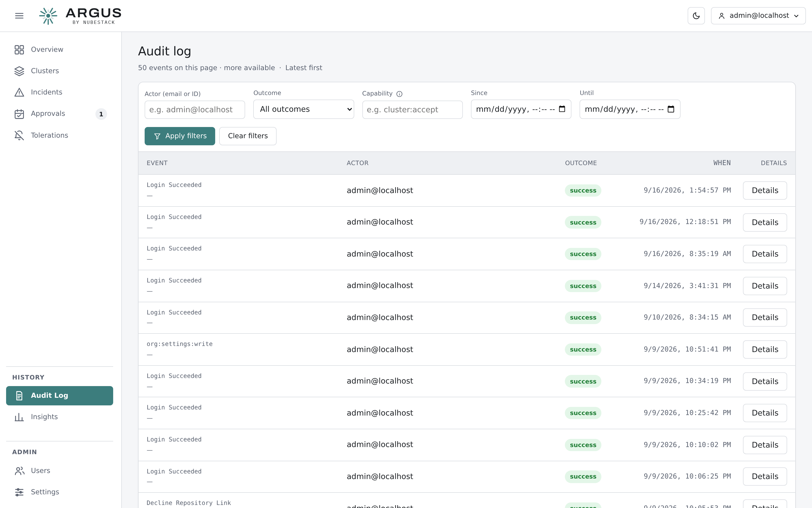The width and height of the screenshot is (812, 508).
Task: Open the hamburger navigation menu
Action: 19,16
